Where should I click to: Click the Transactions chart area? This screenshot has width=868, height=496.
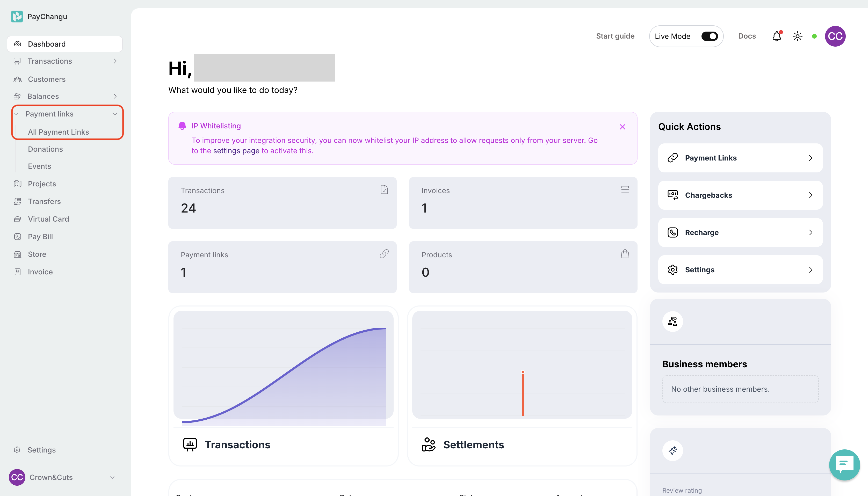click(x=284, y=367)
